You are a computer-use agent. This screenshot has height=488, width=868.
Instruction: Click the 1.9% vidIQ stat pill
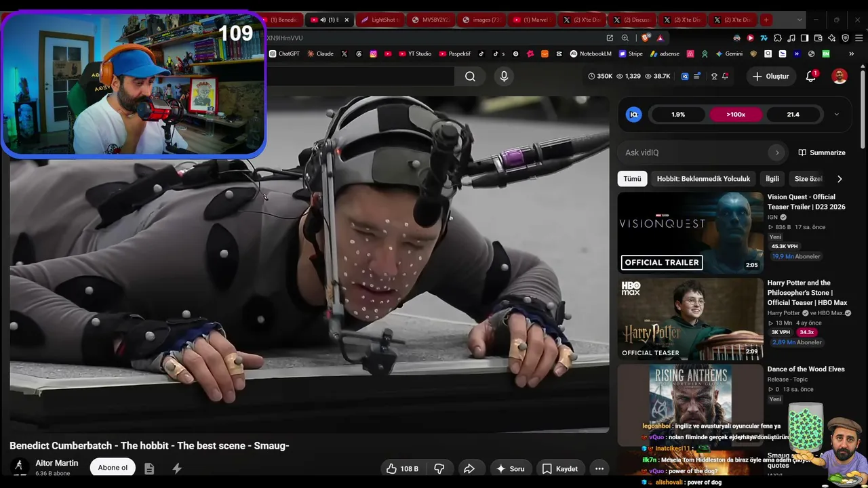(678, 115)
